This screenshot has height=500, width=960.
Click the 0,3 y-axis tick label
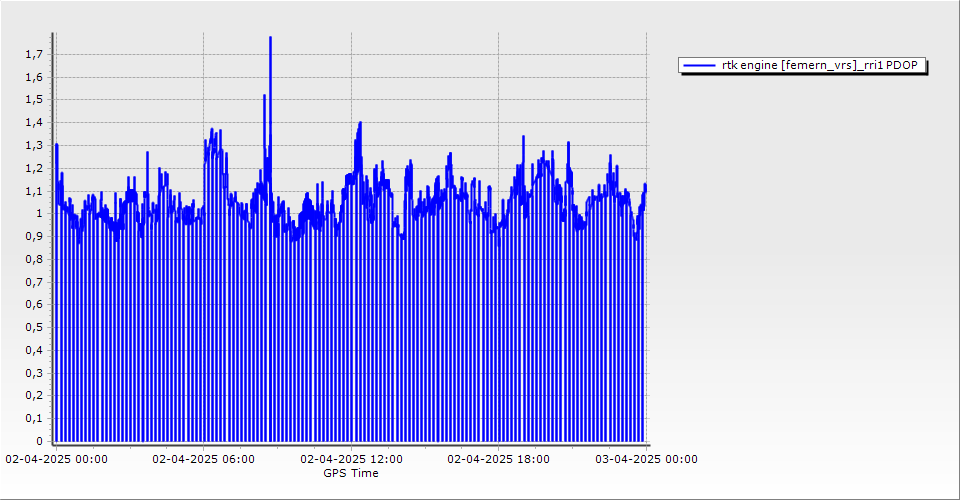[x=35, y=373]
